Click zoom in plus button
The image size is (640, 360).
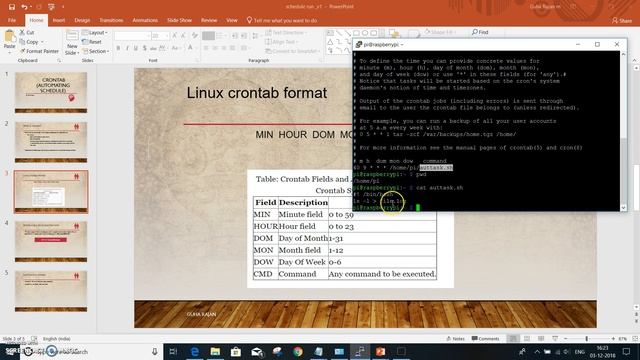click(613, 339)
